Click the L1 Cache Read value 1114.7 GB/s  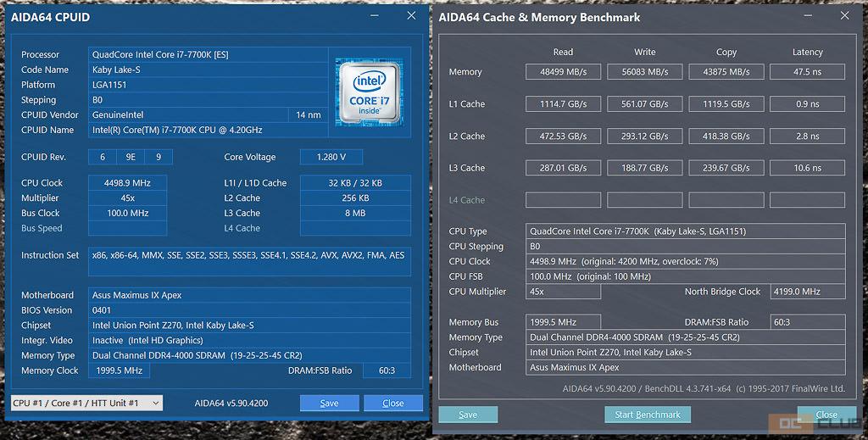563,104
